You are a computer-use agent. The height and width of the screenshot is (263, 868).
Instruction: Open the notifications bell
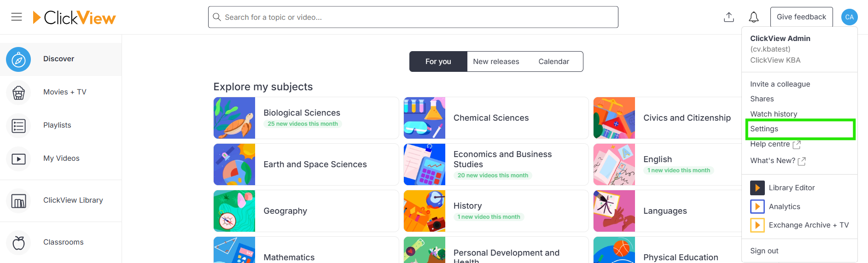click(754, 17)
